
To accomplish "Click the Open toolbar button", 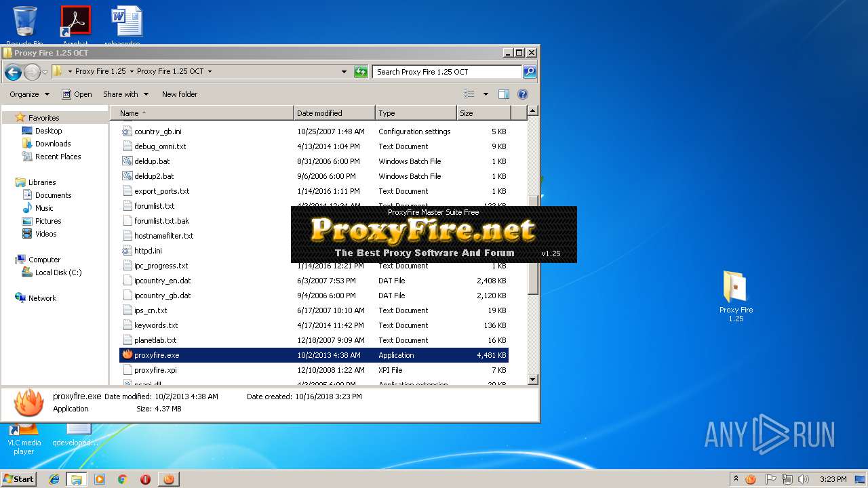I will 77,94.
